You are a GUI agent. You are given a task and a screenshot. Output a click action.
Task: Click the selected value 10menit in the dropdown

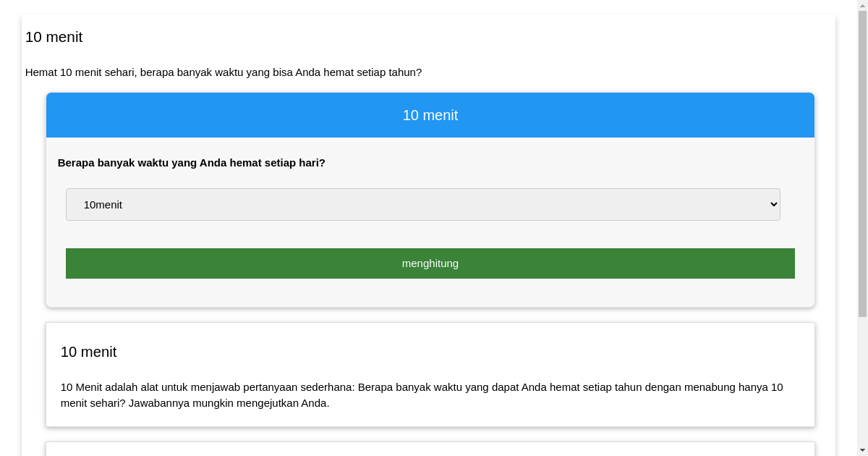tap(103, 204)
